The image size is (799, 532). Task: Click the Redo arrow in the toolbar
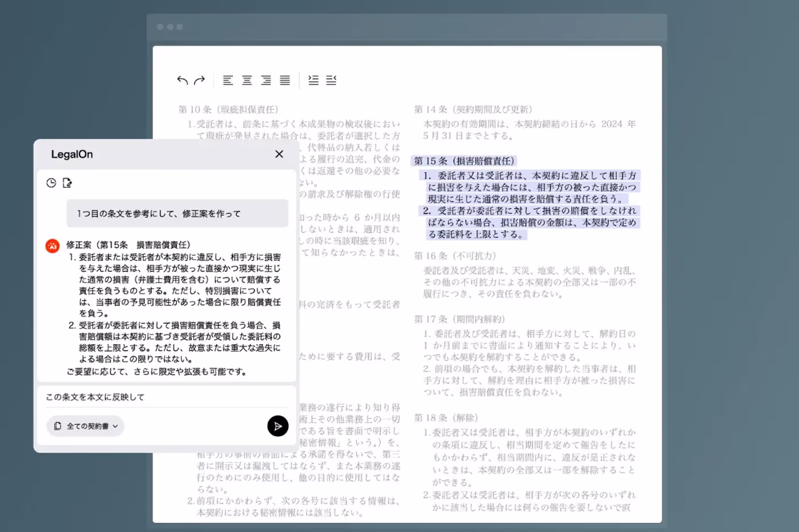tap(198, 80)
